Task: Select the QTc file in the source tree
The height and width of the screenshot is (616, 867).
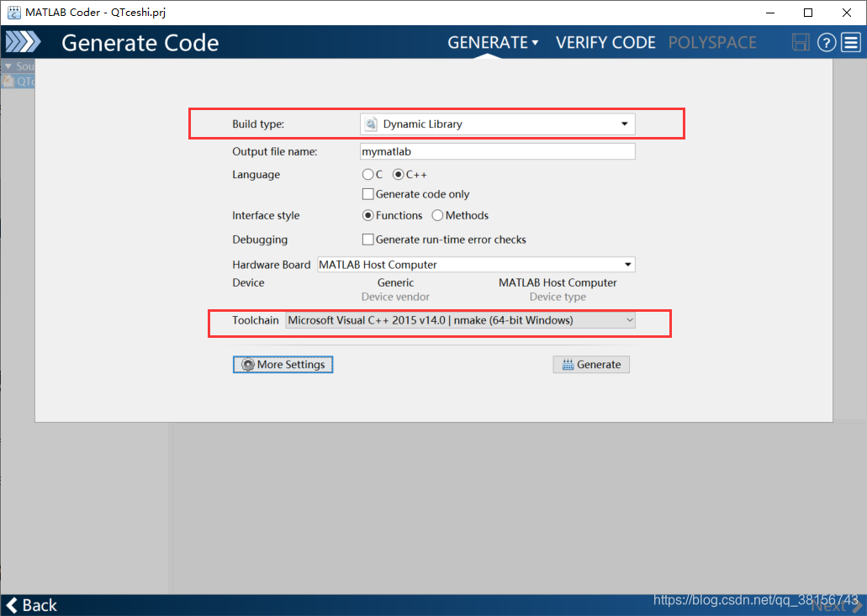Action: (x=19, y=82)
